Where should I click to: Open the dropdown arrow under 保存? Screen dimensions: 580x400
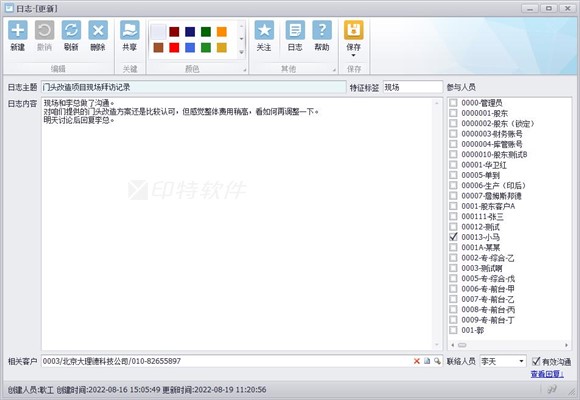click(x=353, y=56)
